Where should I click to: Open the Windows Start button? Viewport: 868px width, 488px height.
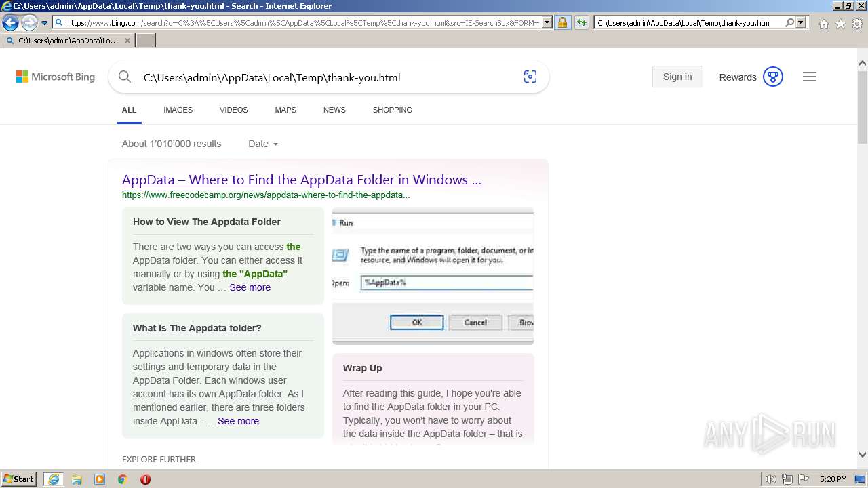pos(19,479)
